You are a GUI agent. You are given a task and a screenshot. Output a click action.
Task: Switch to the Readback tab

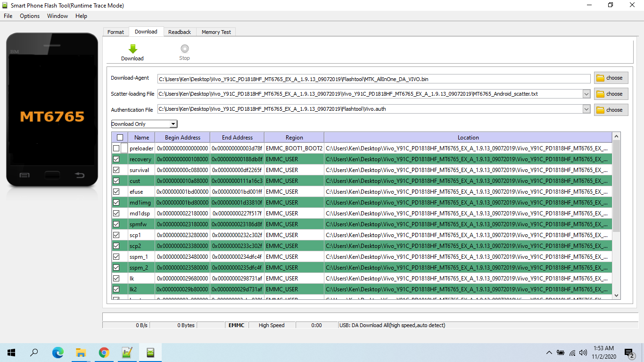[180, 32]
